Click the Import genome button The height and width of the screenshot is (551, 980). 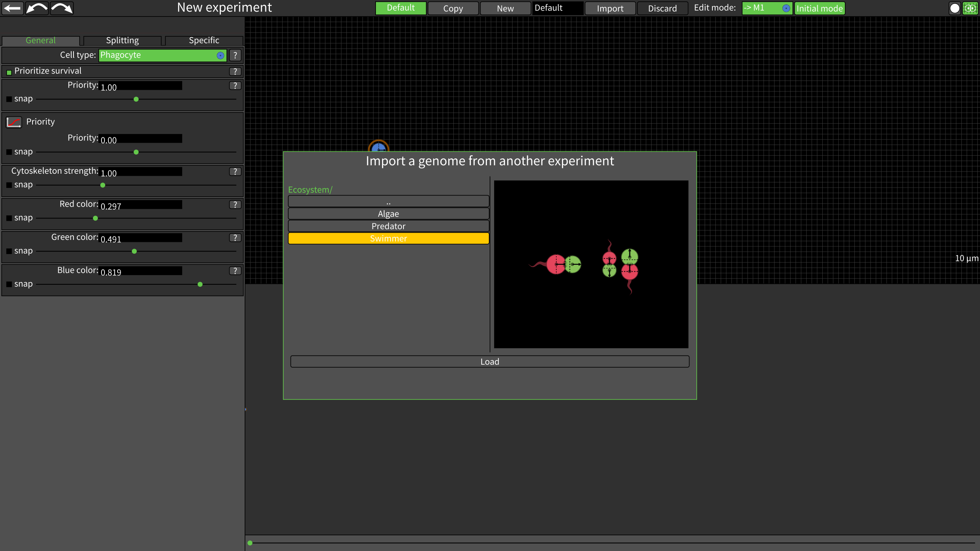tap(610, 8)
